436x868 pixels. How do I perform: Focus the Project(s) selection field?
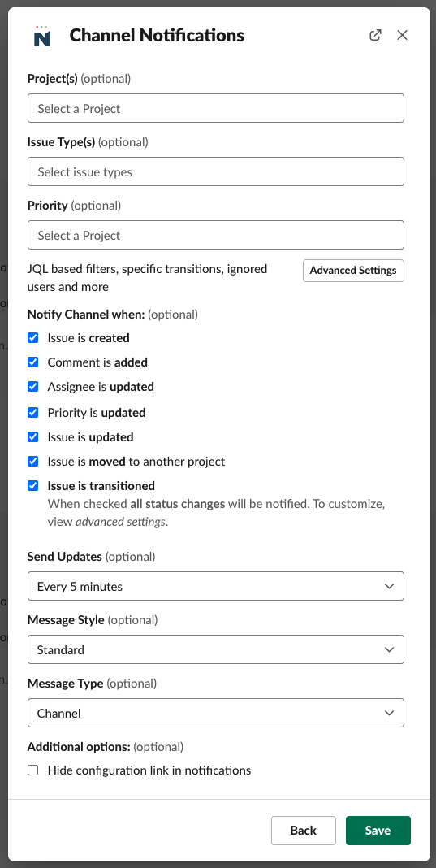[x=216, y=108]
